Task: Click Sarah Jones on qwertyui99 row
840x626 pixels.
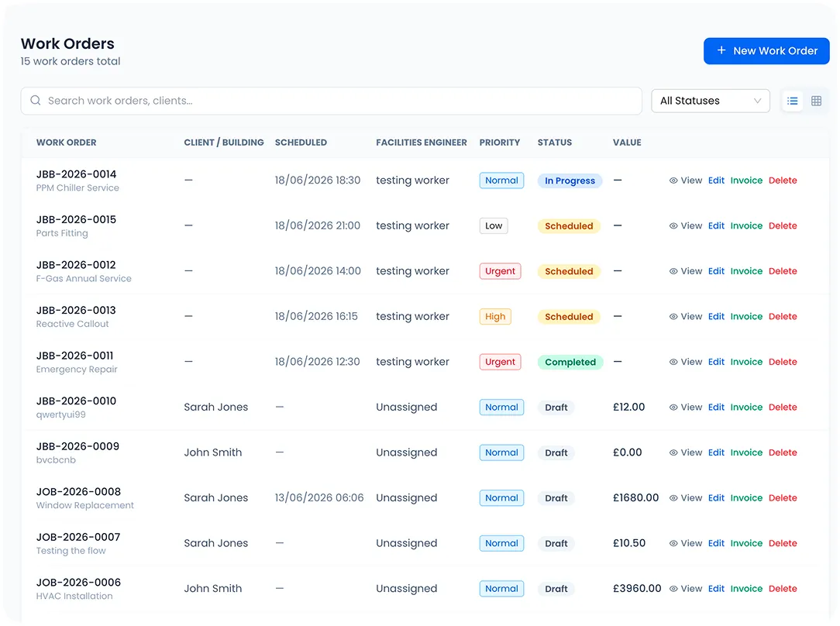Action: coord(216,407)
